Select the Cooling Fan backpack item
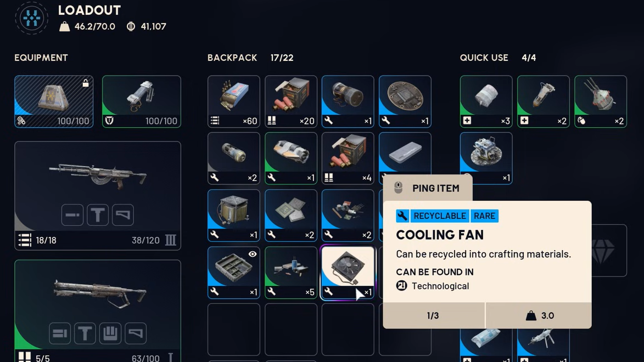Screen dimensions: 644x362 pos(348,273)
